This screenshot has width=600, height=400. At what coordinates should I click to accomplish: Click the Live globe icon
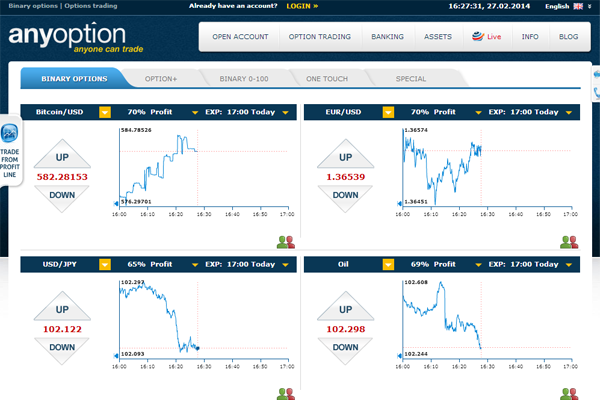[478, 36]
